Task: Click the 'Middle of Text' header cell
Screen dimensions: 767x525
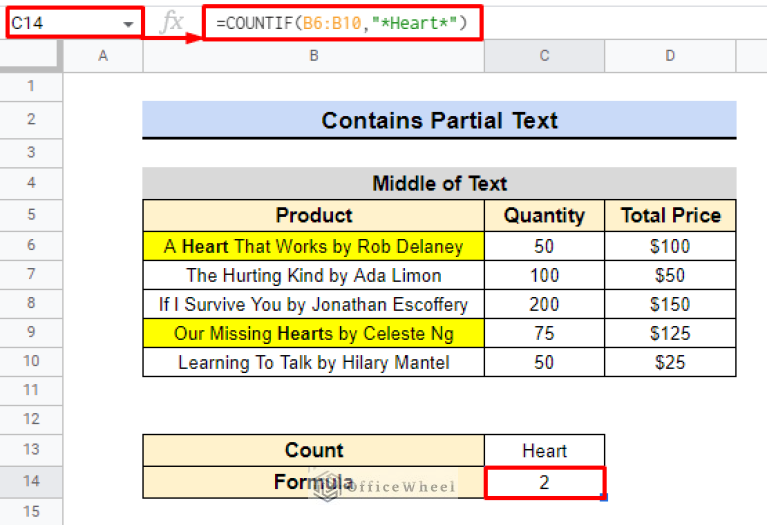Action: tap(439, 183)
